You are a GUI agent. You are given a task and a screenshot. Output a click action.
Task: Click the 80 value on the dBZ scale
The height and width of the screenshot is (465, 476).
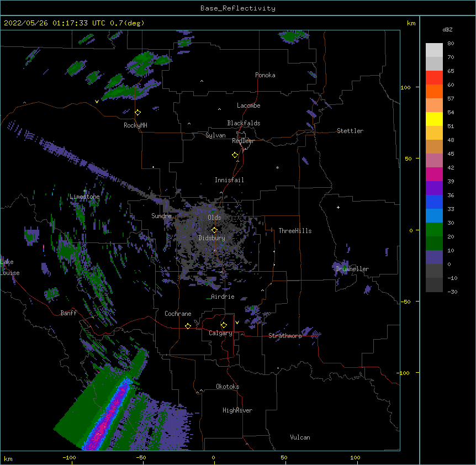click(x=451, y=44)
